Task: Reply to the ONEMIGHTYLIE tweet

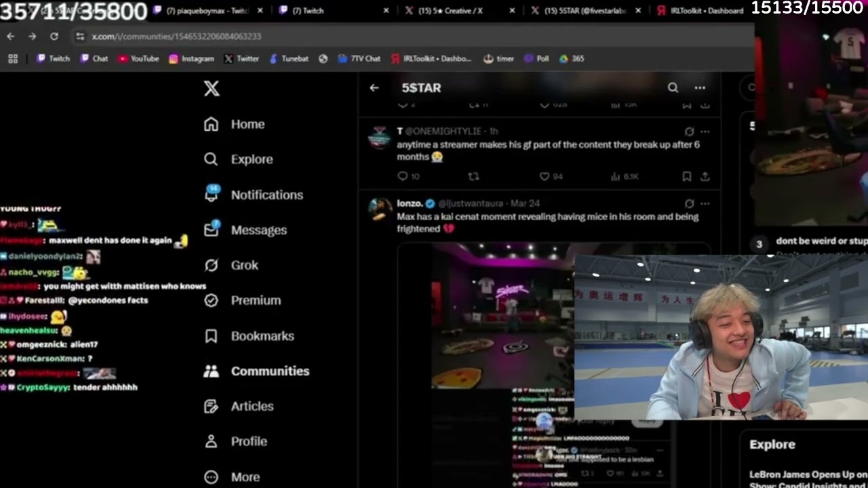Action: point(408,176)
